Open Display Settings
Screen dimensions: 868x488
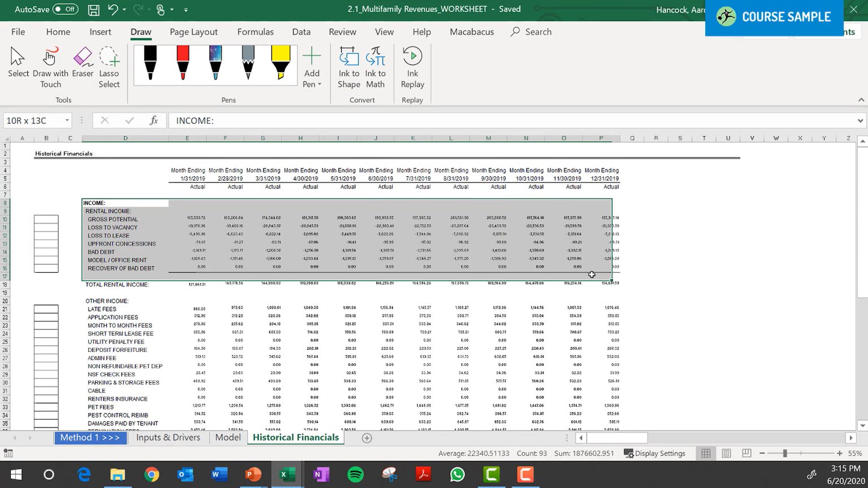pos(654,453)
